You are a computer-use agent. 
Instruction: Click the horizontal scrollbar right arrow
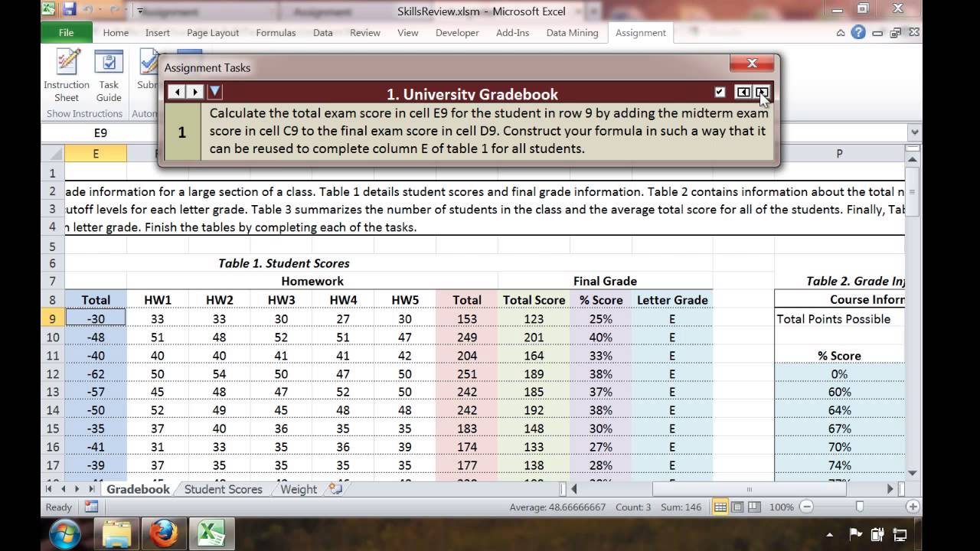pyautogui.click(x=890, y=488)
